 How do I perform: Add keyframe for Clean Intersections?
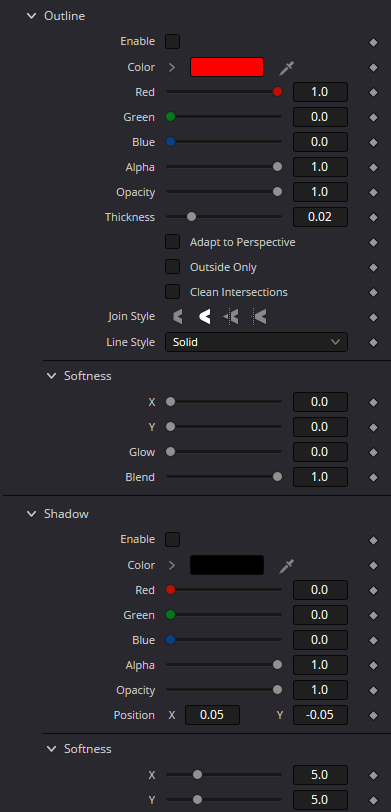click(373, 293)
